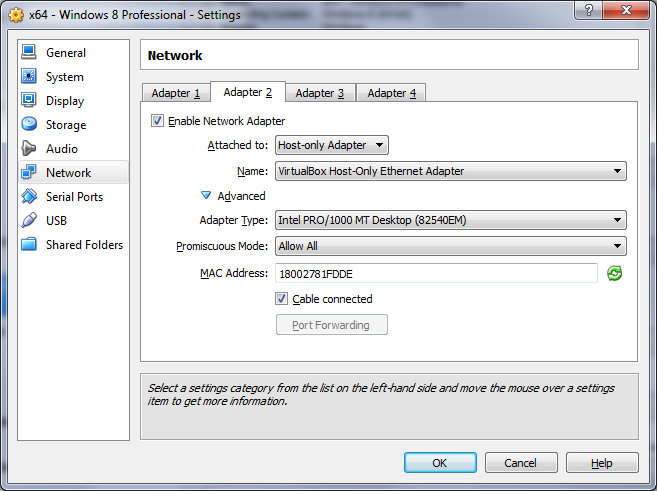This screenshot has height=491, width=657.
Task: Click the disabled Port Forwarding button
Action: [331, 325]
